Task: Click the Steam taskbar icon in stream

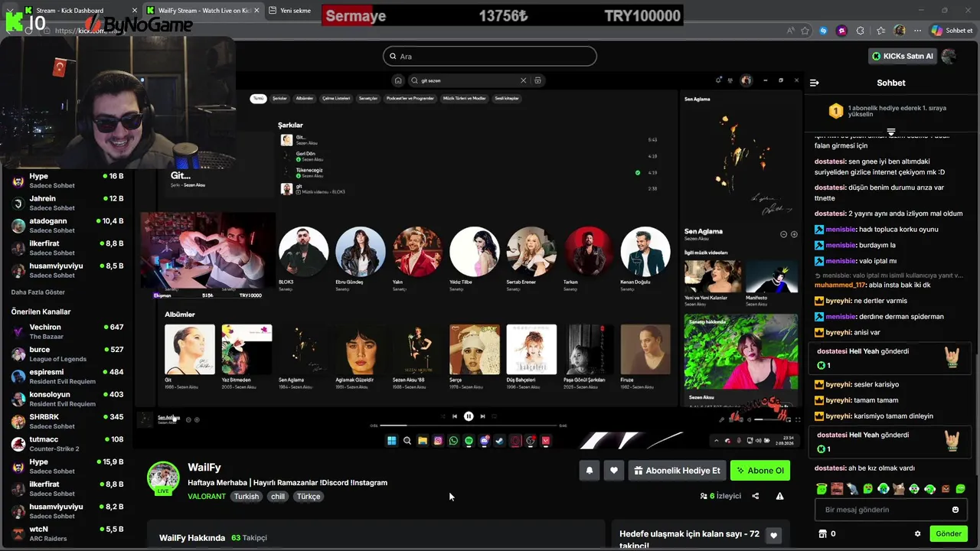Action: click(499, 441)
